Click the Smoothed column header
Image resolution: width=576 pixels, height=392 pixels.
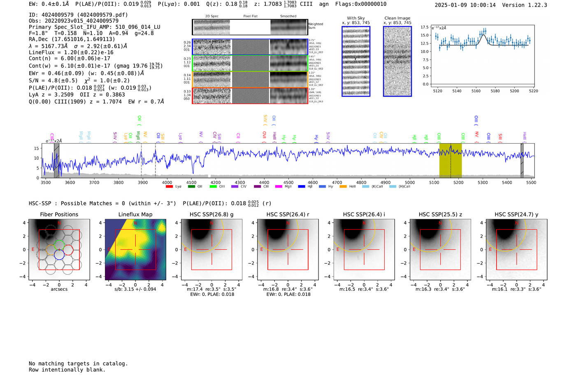coord(288,16)
